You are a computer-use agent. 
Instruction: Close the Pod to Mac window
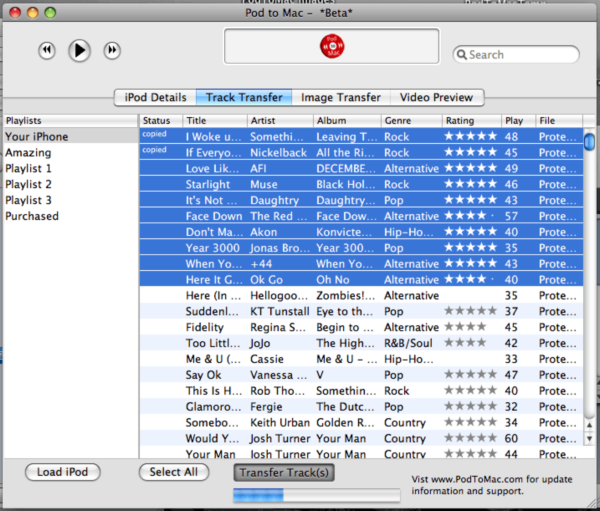click(x=15, y=13)
